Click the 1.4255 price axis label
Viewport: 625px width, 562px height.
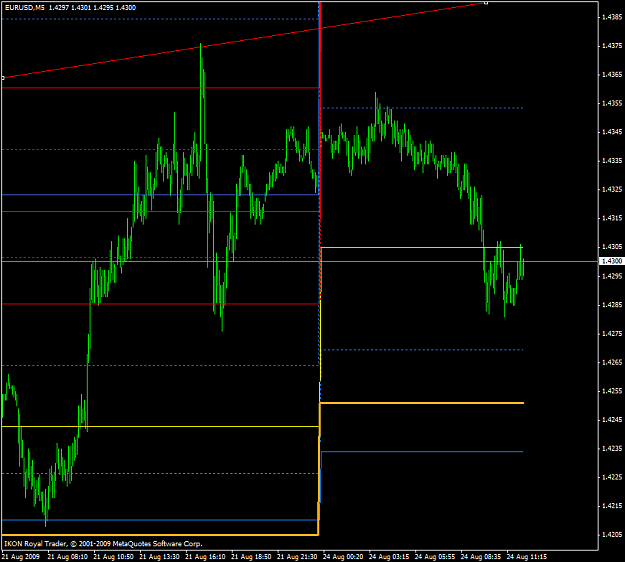click(x=612, y=391)
